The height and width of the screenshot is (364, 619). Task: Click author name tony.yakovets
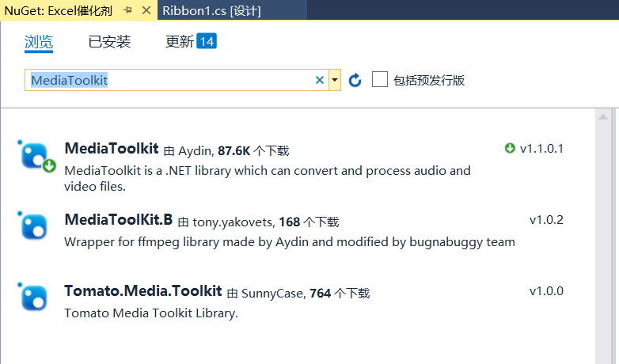[234, 222]
